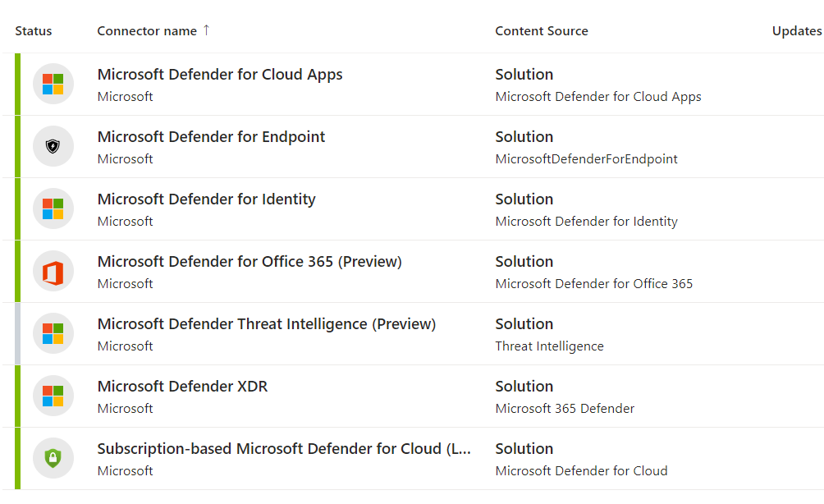Click 'Microsoft Defender for Identity' content source text

[x=587, y=222]
